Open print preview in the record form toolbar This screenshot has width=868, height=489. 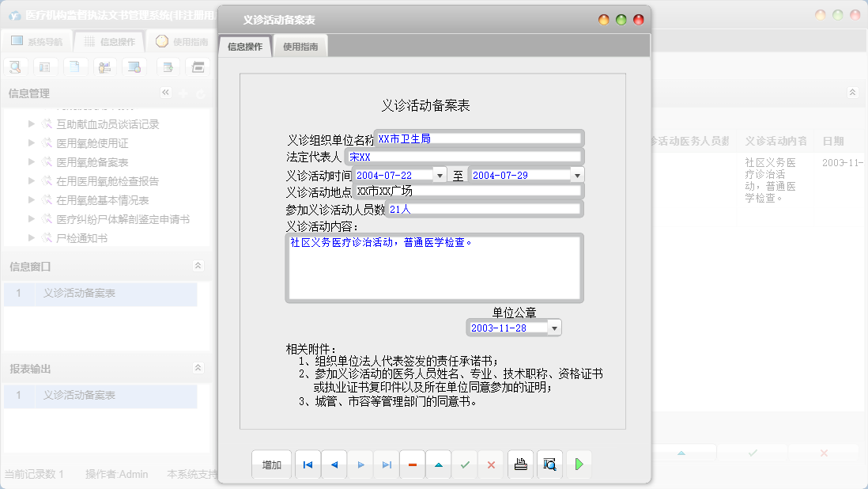pyautogui.click(x=549, y=464)
